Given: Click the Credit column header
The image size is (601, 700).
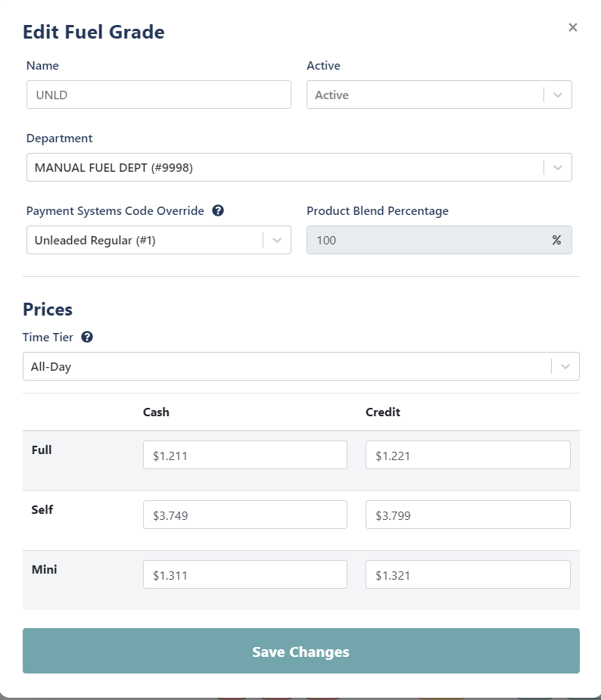Looking at the screenshot, I should click(383, 412).
